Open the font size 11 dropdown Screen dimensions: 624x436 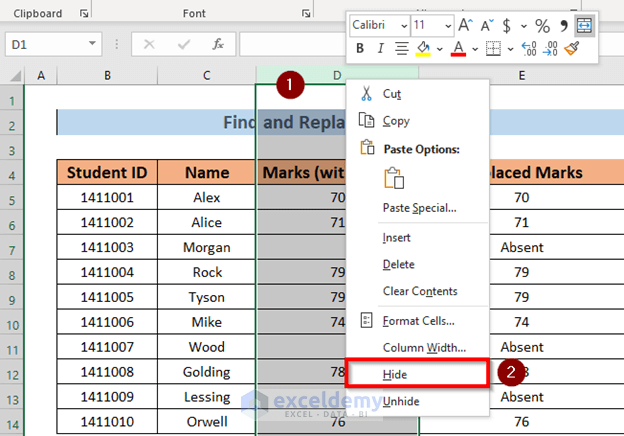(x=447, y=25)
